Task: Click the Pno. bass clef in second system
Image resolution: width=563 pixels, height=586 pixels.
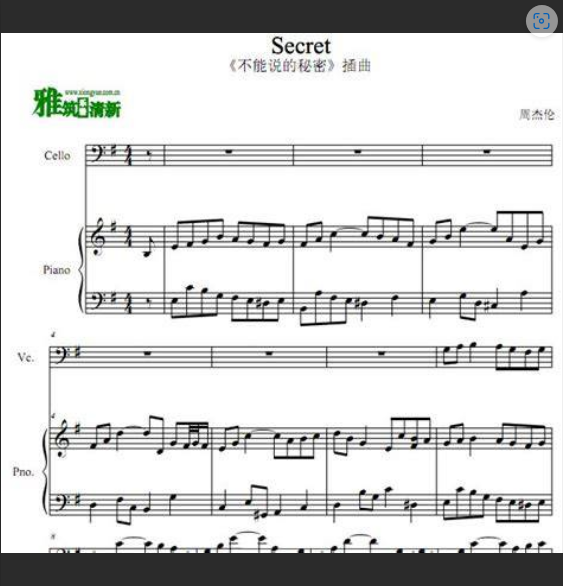Action: [60, 502]
